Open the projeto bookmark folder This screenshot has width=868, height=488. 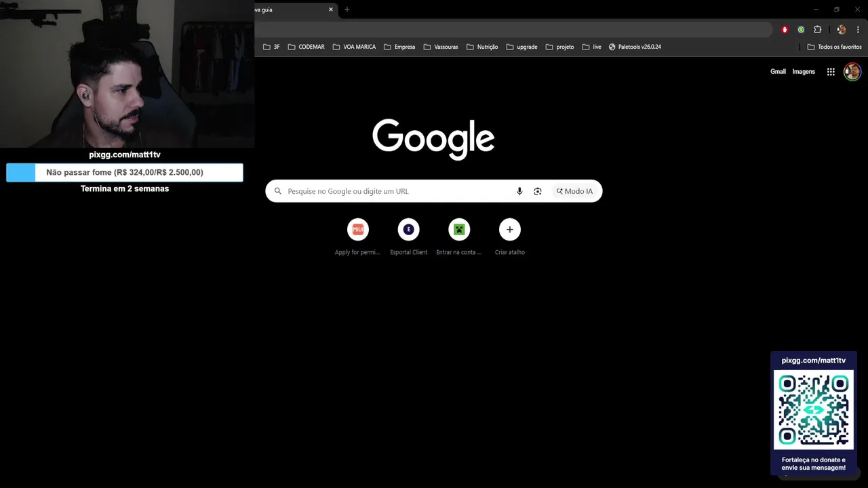(x=559, y=47)
